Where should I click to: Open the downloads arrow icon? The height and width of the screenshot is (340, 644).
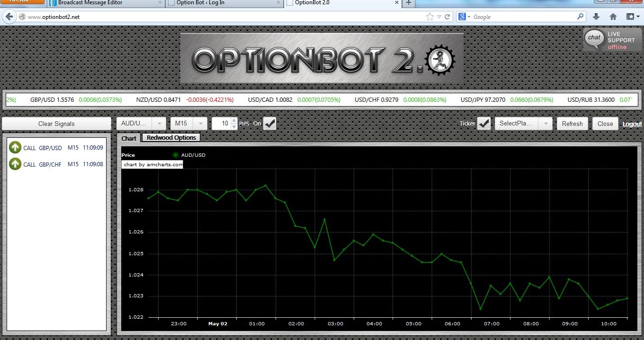coord(596,17)
